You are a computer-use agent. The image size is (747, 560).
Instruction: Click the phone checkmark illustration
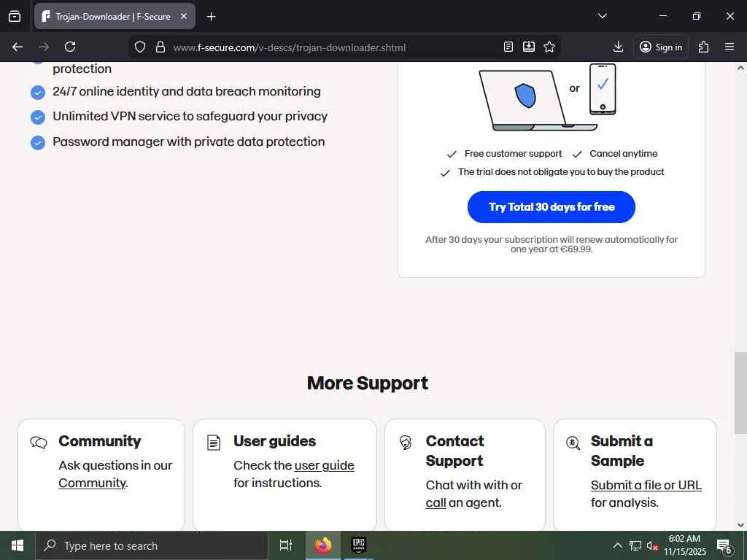(x=603, y=90)
